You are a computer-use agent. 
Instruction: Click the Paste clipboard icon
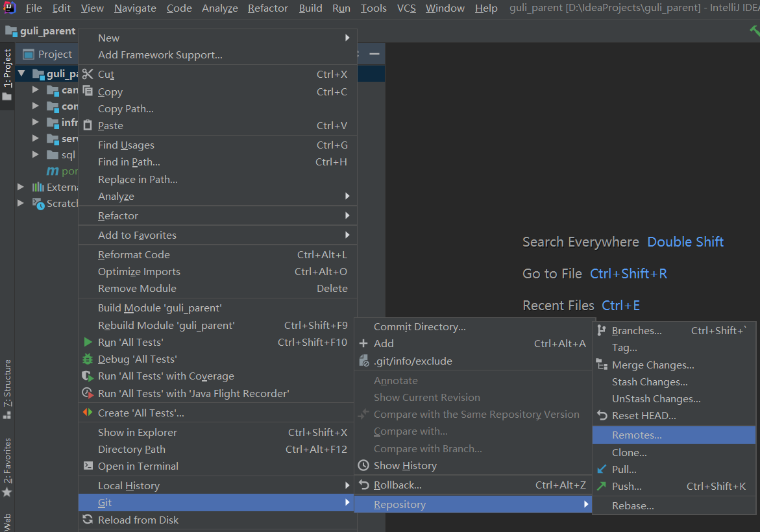(x=88, y=125)
